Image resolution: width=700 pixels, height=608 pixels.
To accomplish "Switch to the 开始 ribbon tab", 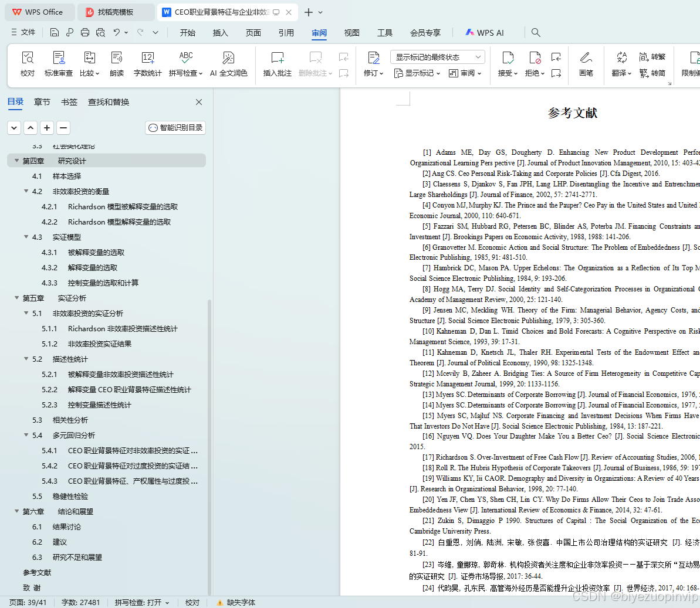I will point(188,33).
